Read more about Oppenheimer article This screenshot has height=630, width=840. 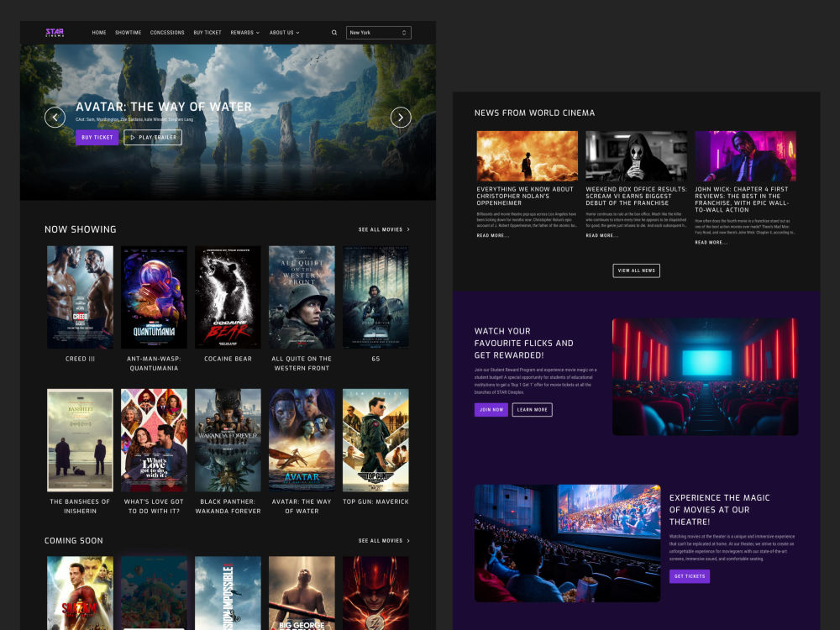(493, 236)
